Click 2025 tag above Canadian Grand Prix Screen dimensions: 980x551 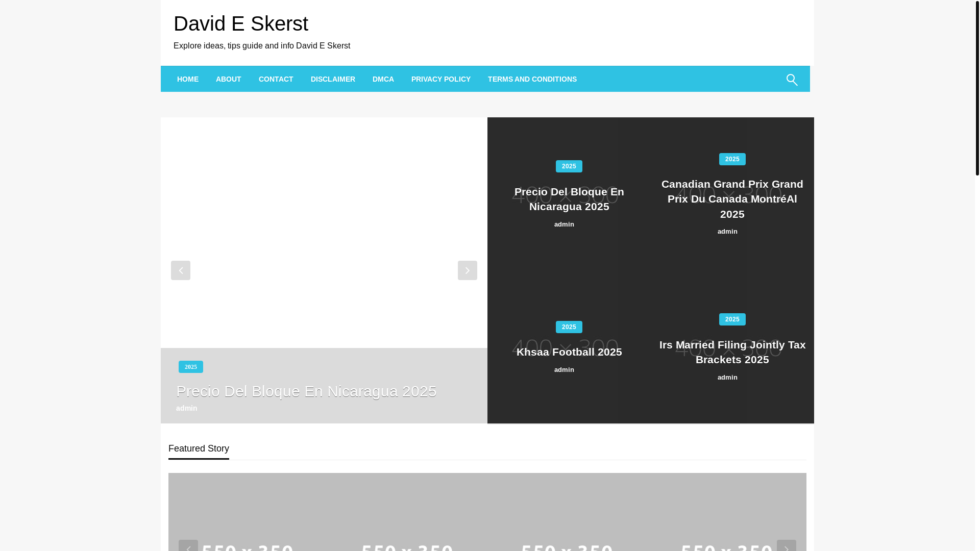point(732,159)
